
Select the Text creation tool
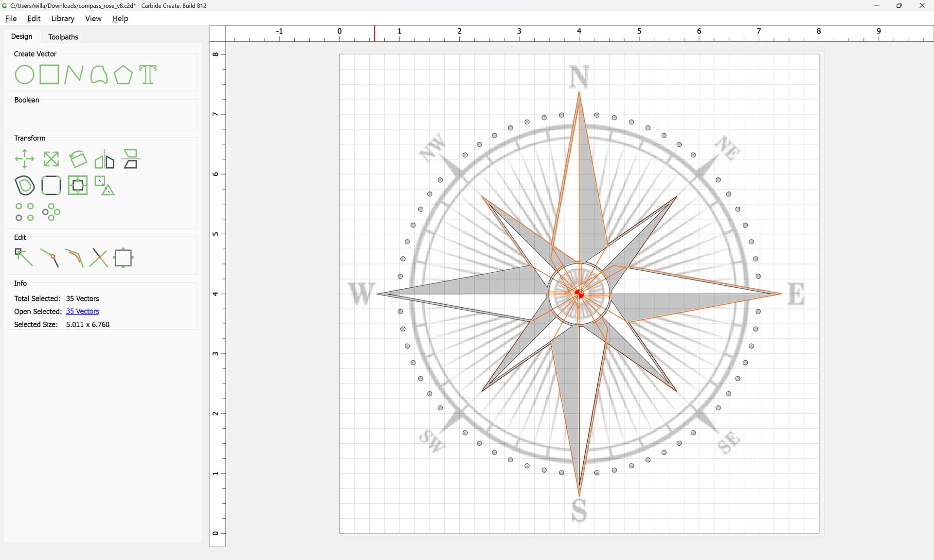tap(148, 75)
